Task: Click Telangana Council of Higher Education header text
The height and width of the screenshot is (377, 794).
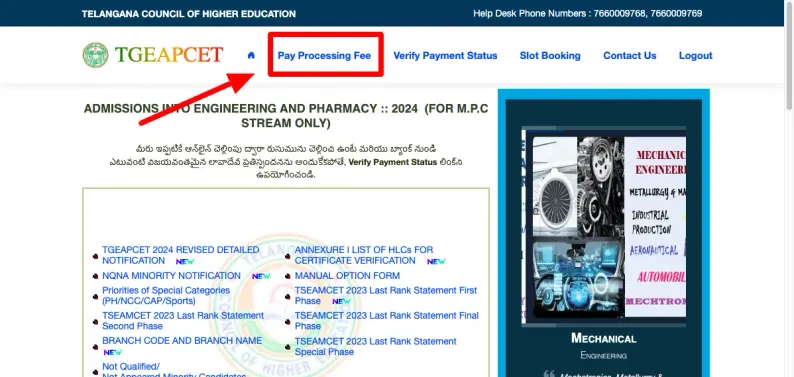Action: coord(189,14)
